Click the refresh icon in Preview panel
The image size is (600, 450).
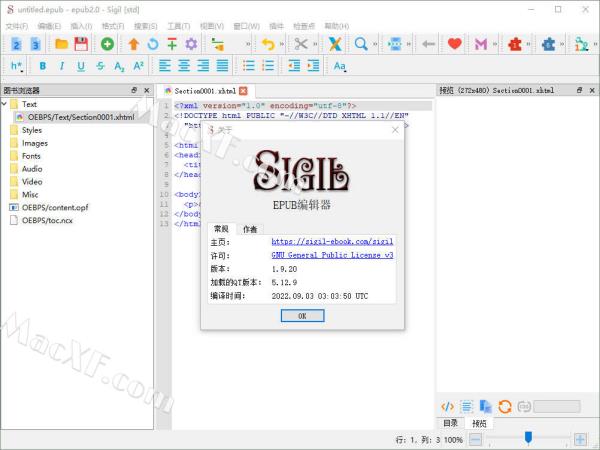(505, 406)
